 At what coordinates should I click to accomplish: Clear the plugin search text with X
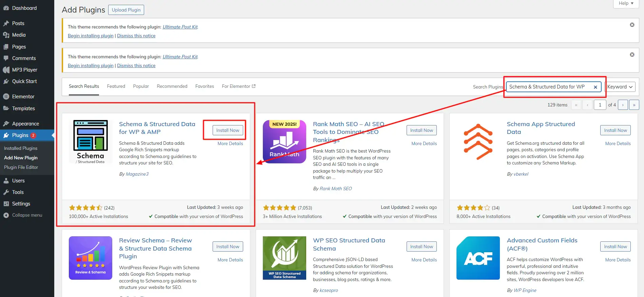(595, 87)
